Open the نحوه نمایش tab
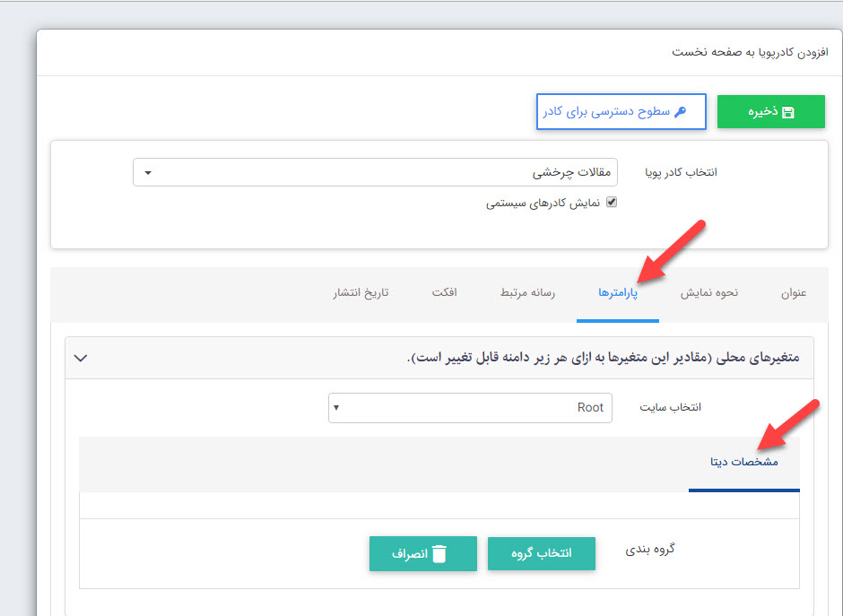 [709, 295]
